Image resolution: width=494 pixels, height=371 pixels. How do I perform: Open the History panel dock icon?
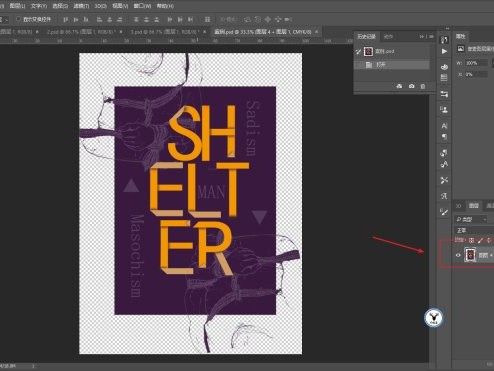tap(444, 40)
